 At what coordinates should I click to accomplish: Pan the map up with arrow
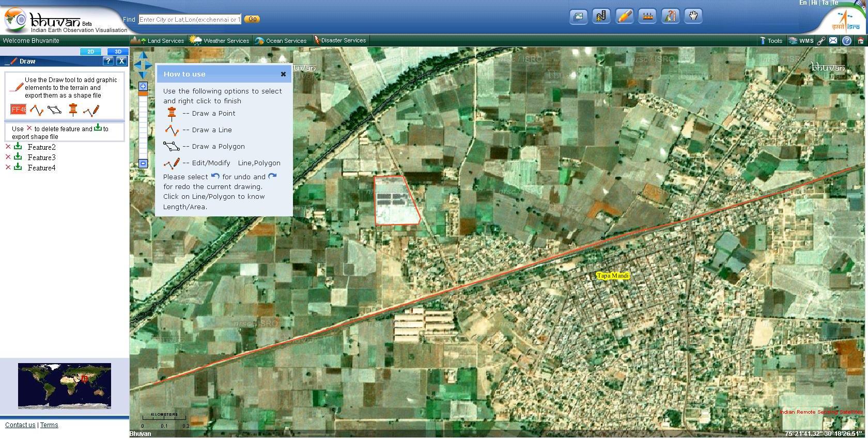(x=143, y=55)
